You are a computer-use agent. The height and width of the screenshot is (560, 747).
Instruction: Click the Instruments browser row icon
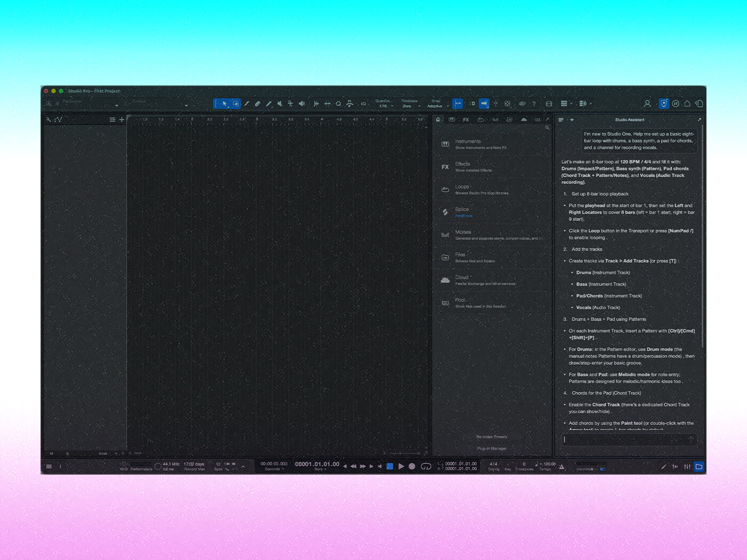(x=445, y=144)
